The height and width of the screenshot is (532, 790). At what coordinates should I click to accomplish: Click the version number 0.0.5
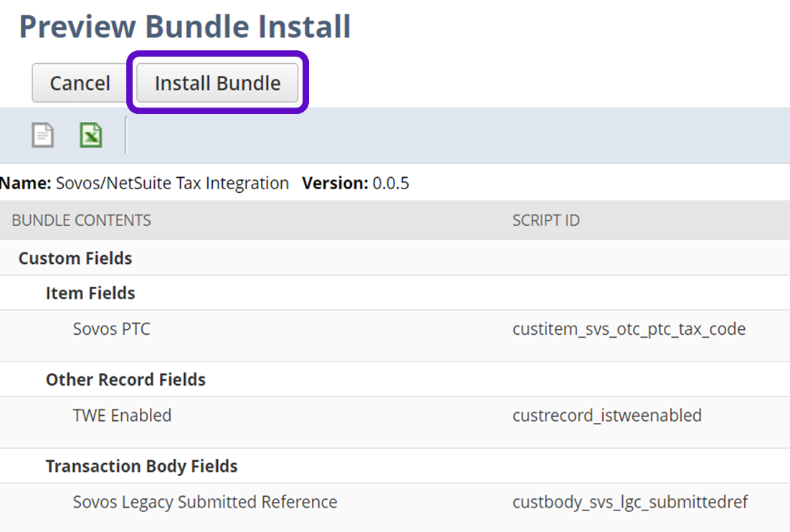(391, 184)
